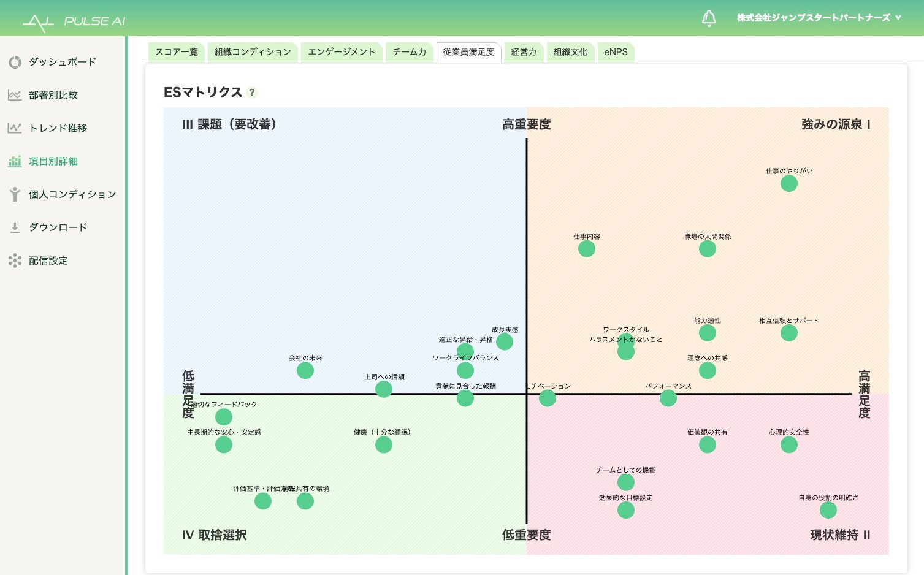Open the 経営力 tab
924x575 pixels.
pos(524,52)
